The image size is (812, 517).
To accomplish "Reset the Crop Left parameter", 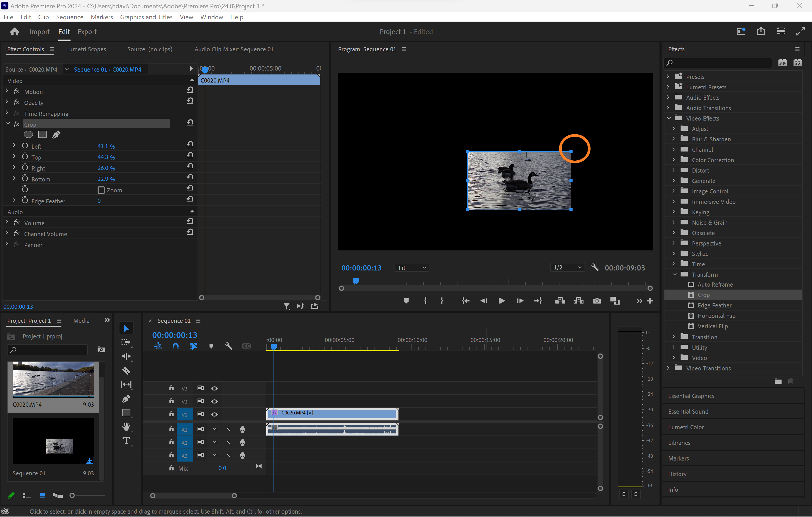I will point(190,144).
